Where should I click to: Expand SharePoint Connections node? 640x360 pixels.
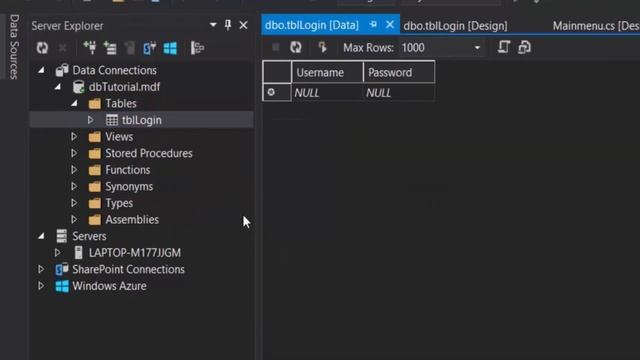(41, 269)
